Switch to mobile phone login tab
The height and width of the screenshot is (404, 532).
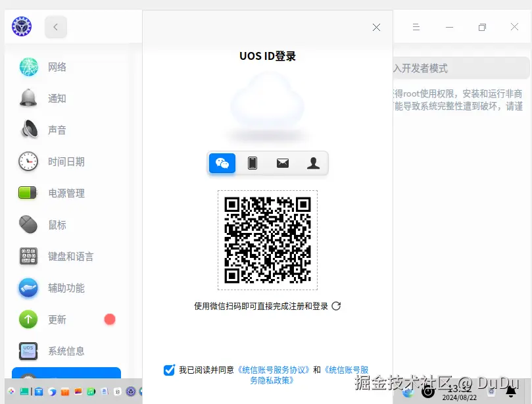[x=252, y=163]
